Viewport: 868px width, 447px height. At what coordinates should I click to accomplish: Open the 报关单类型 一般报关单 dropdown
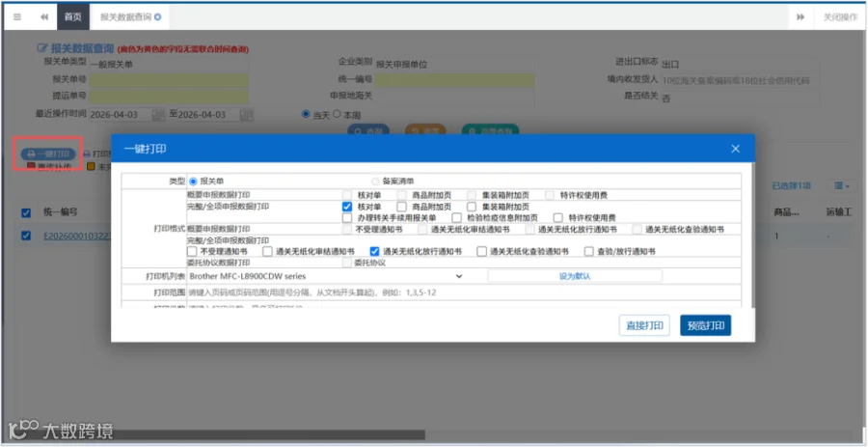click(x=169, y=65)
